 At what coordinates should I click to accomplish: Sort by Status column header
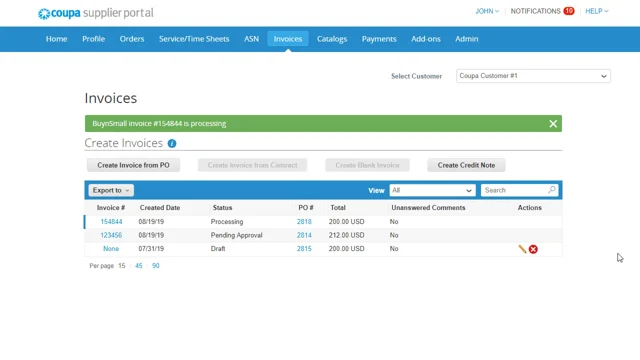222,208
